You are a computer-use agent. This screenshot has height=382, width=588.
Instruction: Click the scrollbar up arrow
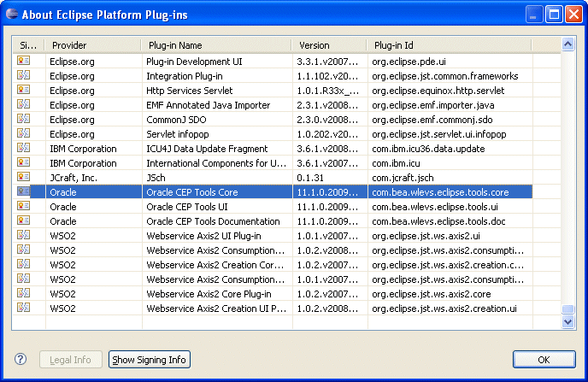[568, 44]
